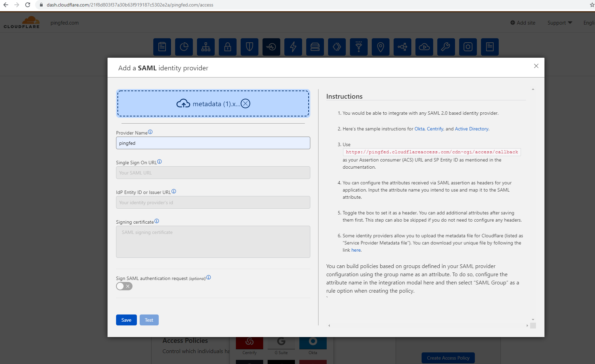Click the horizontal scrollbar right arrow
This screenshot has height=364, width=595.
tap(527, 326)
